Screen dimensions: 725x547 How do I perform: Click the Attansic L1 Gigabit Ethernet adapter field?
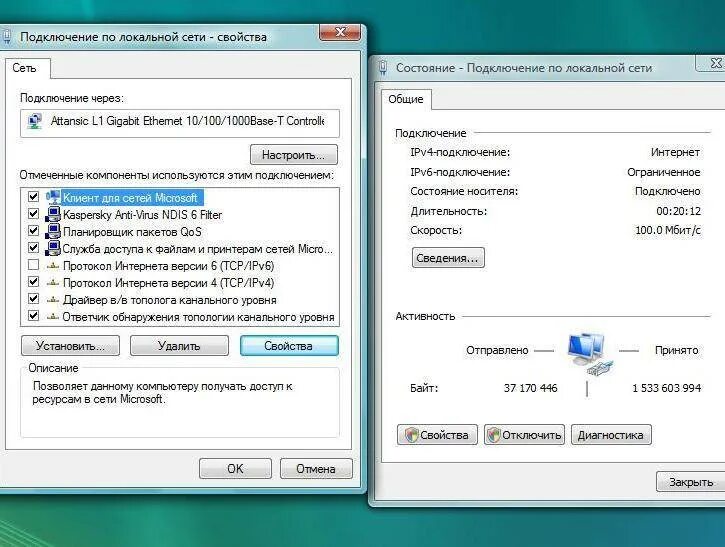180,123
